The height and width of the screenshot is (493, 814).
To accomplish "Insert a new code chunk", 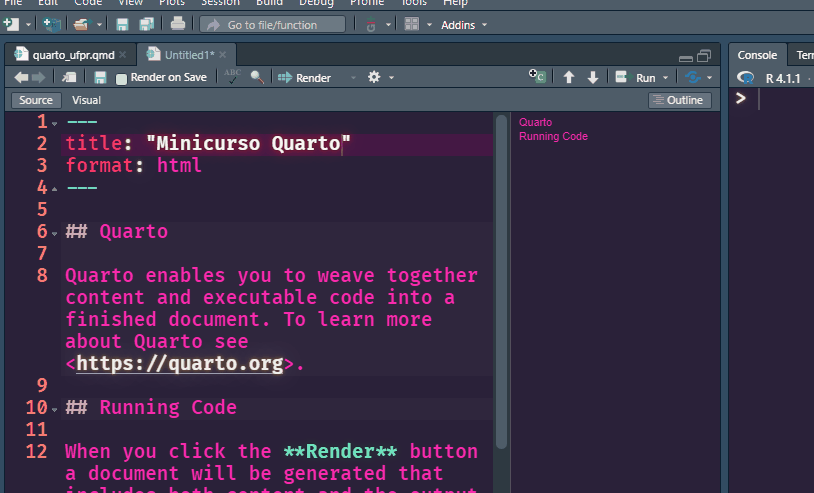I will tap(539, 77).
